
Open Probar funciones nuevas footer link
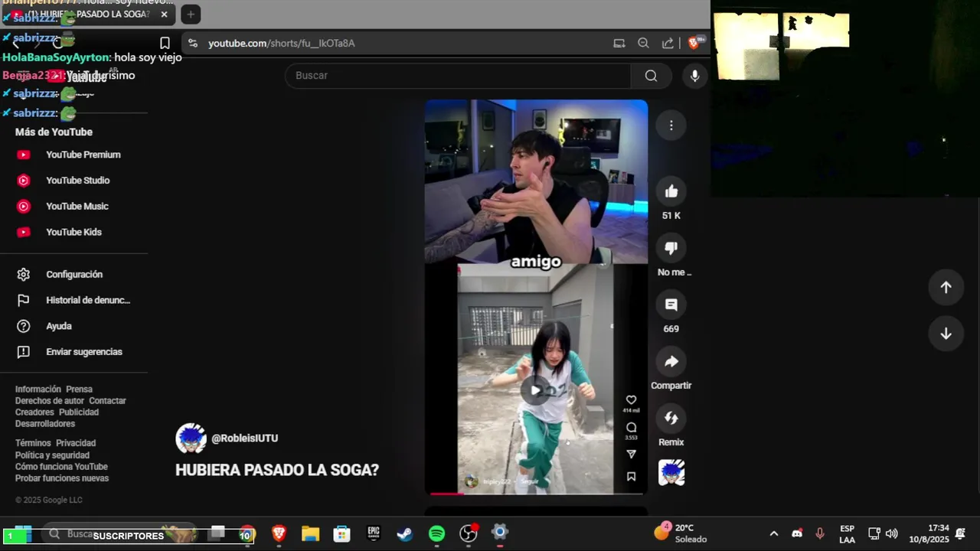tap(62, 478)
